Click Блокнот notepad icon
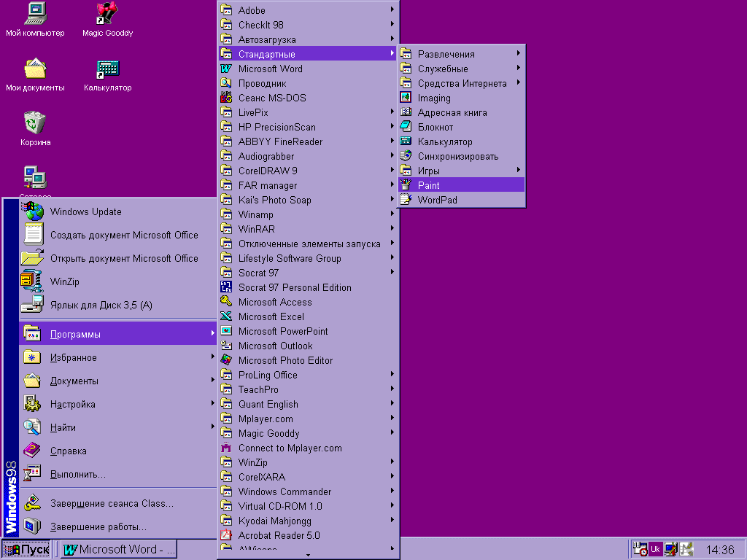The width and height of the screenshot is (747, 560). tap(406, 127)
